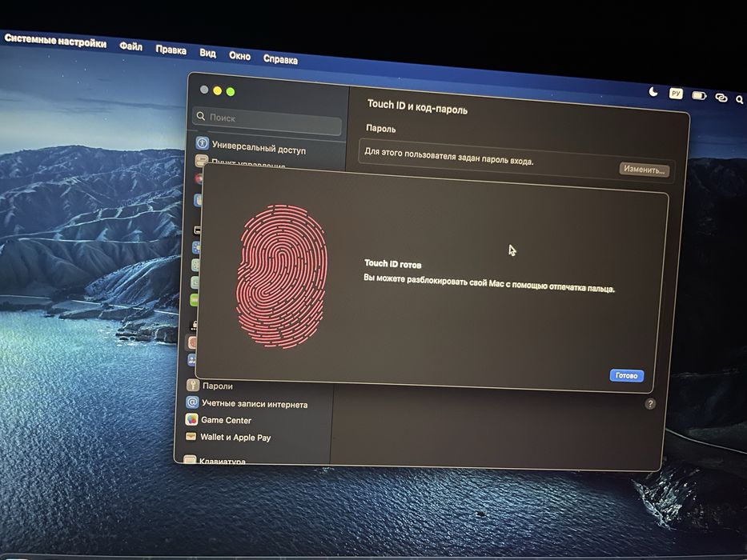The image size is (747, 560).
Task: Click the green zoom window button
Action: pyautogui.click(x=231, y=91)
